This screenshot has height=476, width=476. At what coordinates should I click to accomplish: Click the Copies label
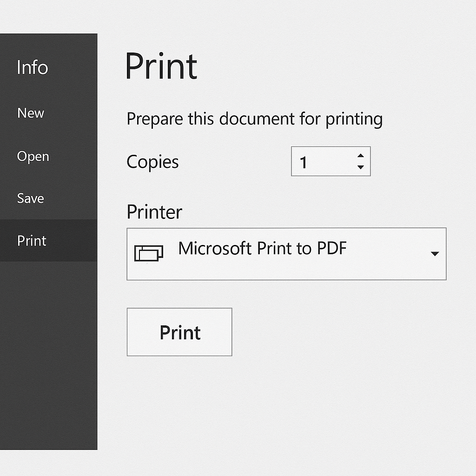(152, 162)
